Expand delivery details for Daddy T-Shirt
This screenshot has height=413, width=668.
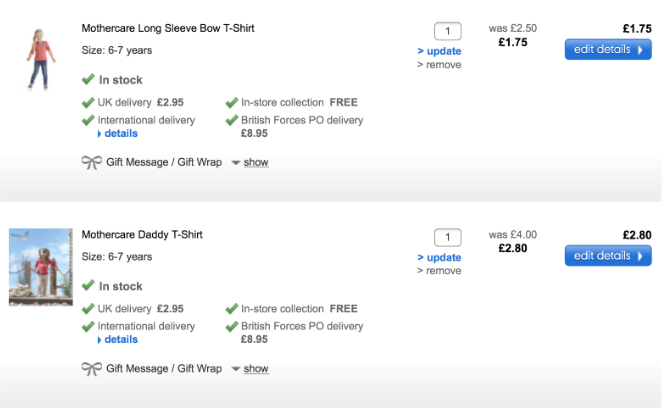tap(118, 339)
